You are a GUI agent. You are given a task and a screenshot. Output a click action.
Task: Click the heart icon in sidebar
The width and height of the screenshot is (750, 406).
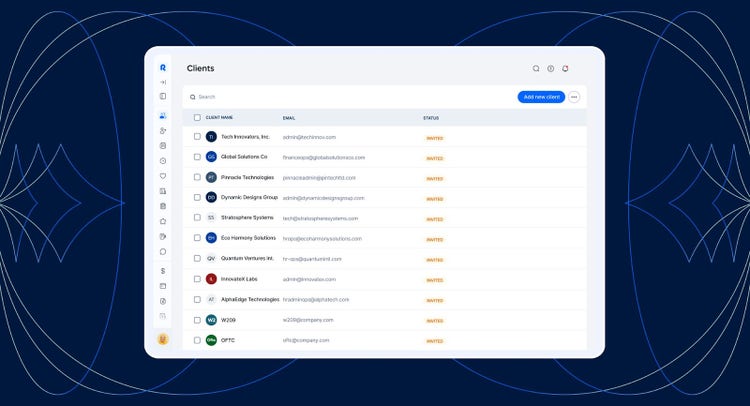pos(163,176)
